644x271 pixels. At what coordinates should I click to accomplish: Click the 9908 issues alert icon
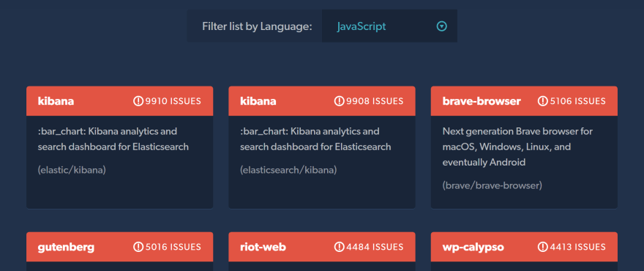pyautogui.click(x=340, y=101)
